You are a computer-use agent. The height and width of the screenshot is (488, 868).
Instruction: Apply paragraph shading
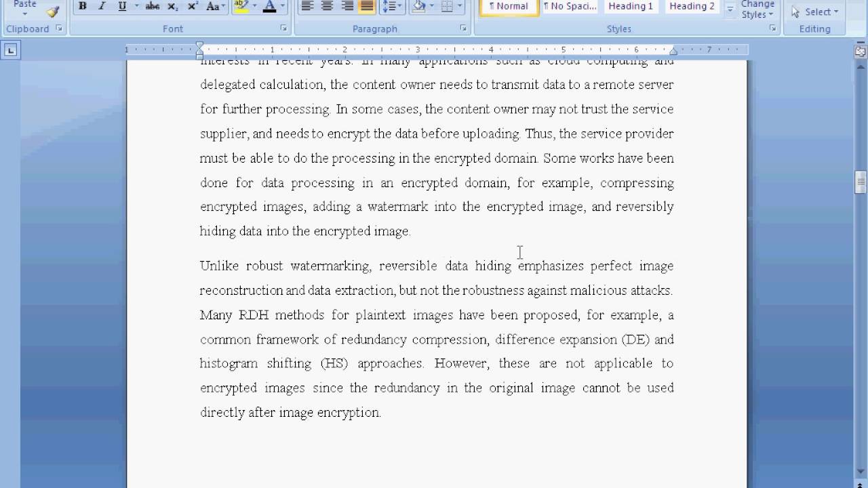pyautogui.click(x=418, y=6)
